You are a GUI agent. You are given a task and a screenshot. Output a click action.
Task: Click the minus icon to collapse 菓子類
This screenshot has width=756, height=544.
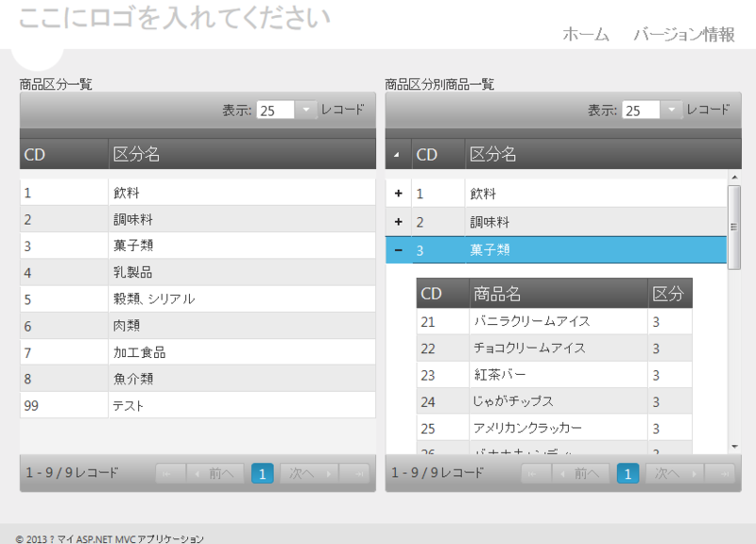(398, 249)
